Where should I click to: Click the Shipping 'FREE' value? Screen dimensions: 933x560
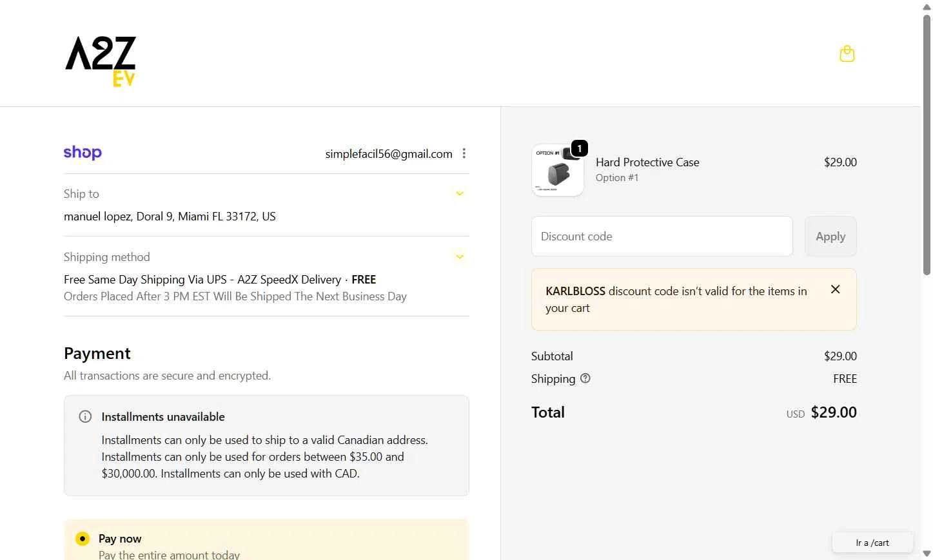845,379
